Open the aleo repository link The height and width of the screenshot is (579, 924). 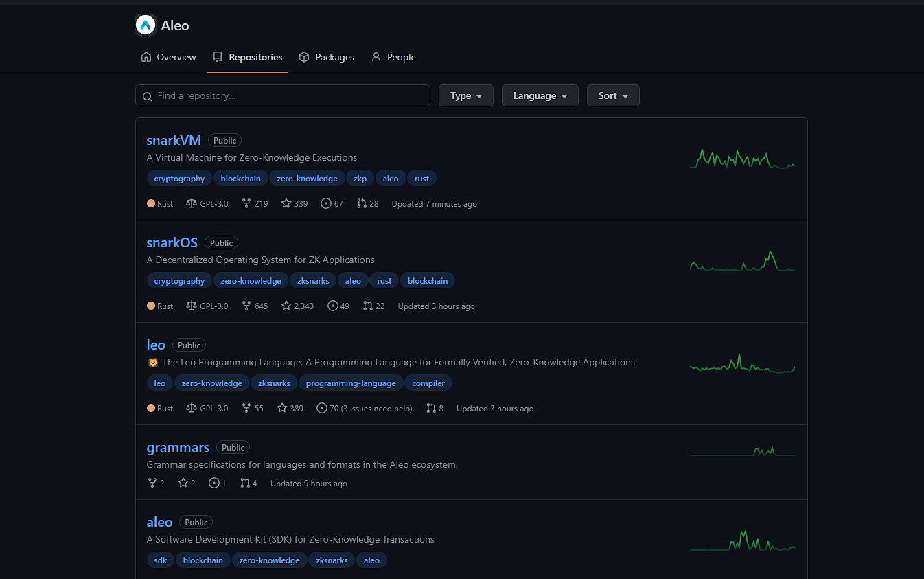coord(159,523)
